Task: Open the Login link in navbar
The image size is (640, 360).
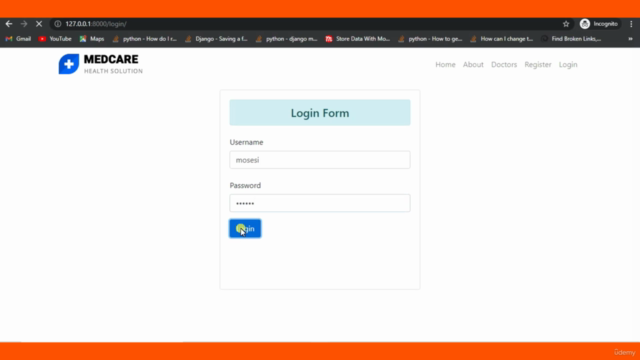Action: (568, 64)
